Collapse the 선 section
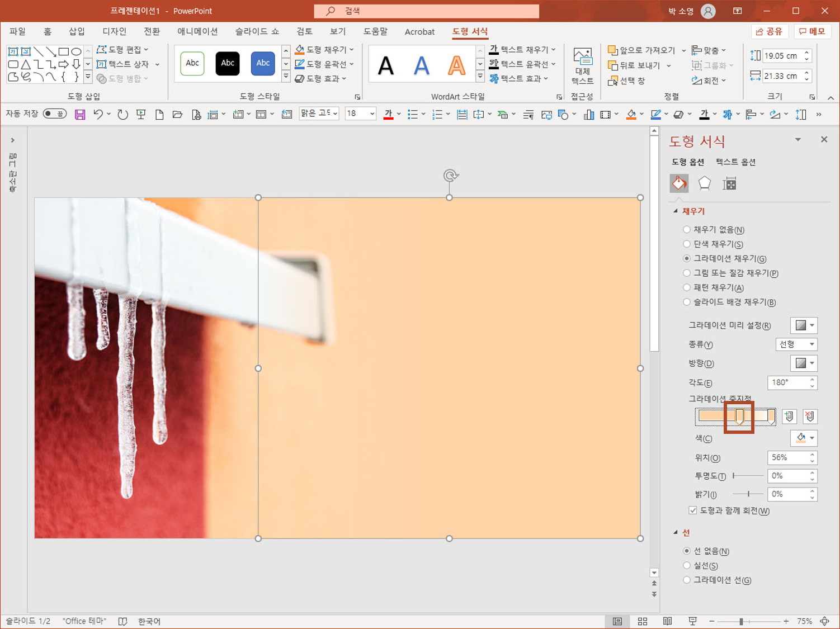 coord(676,533)
